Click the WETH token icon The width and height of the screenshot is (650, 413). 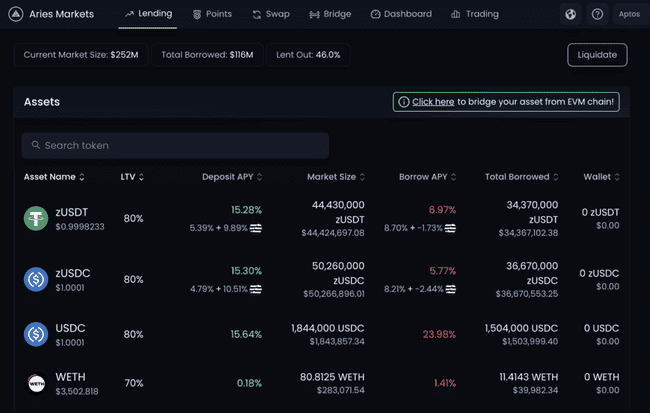click(x=37, y=383)
